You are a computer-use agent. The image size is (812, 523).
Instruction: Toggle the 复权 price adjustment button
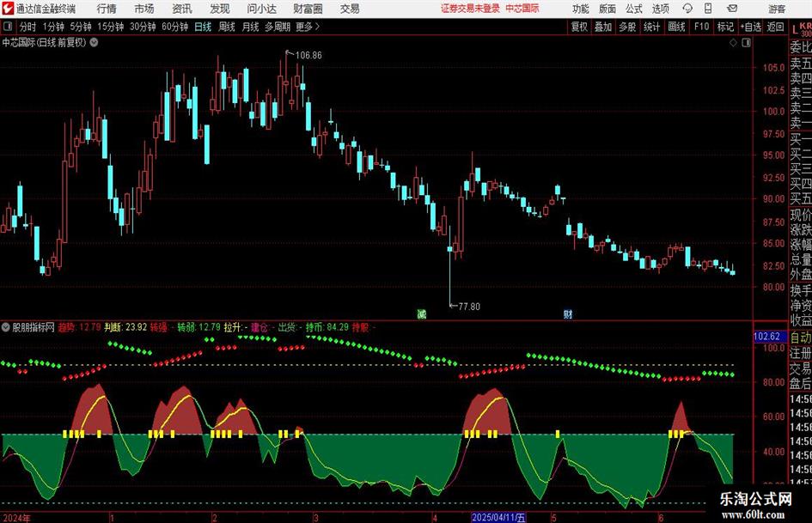point(579,27)
